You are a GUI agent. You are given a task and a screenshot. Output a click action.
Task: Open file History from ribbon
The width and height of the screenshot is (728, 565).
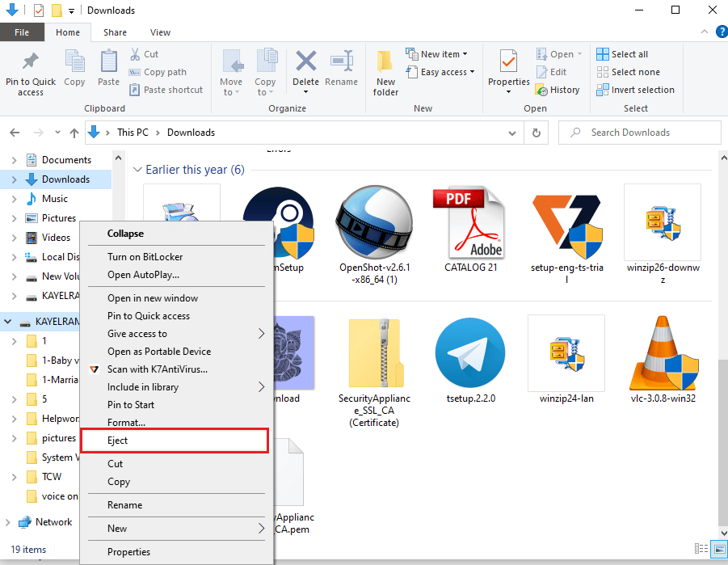(x=558, y=90)
